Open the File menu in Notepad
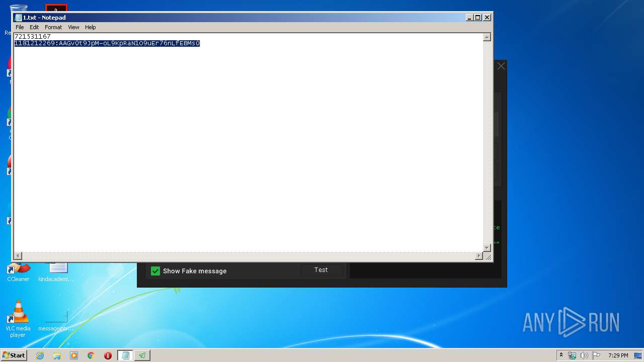This screenshot has height=362, width=644. [20, 27]
